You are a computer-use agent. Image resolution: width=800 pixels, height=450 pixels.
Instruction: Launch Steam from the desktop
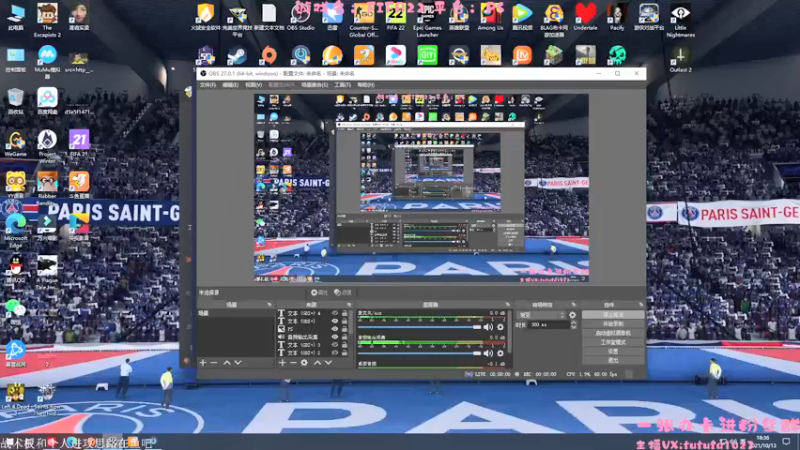coord(237,55)
